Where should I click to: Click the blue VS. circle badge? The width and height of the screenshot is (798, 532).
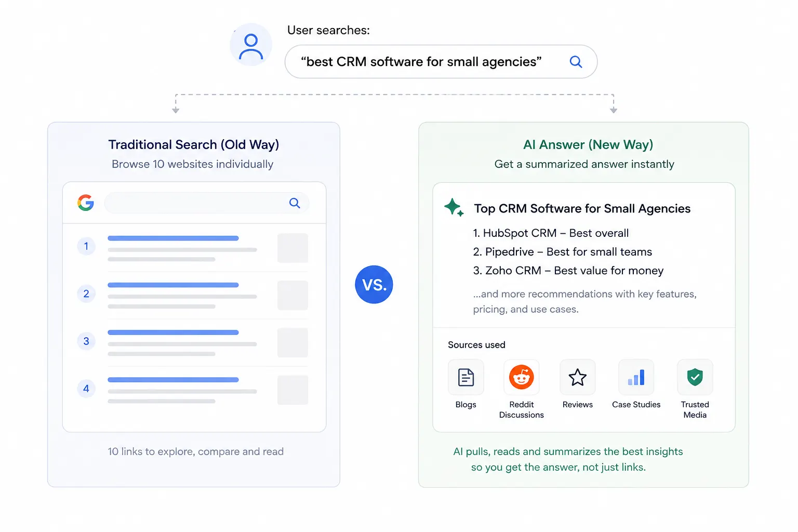point(374,285)
